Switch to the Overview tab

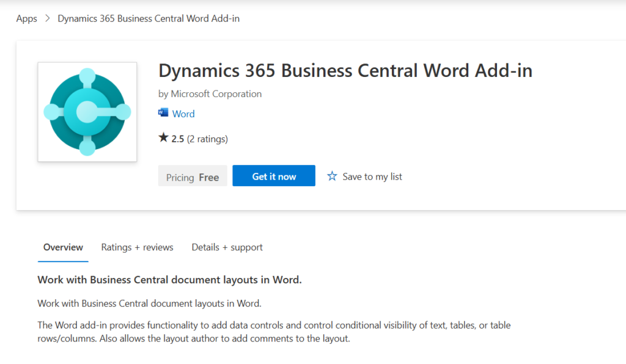pos(63,247)
